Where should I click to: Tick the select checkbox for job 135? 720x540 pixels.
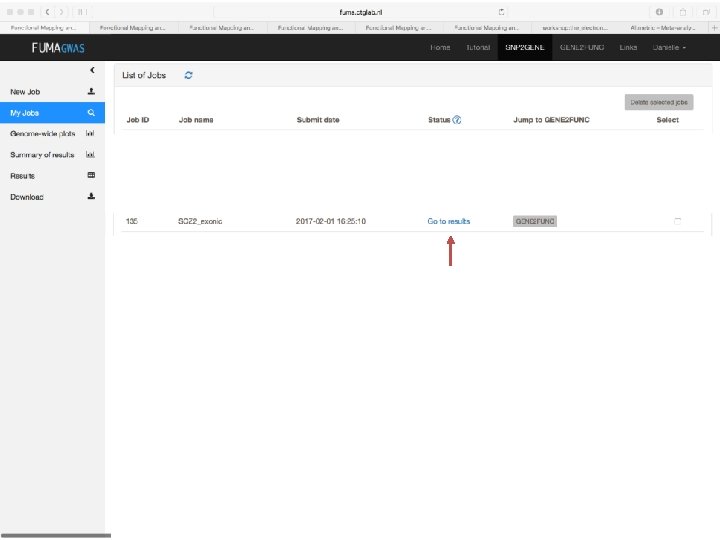coord(677,221)
